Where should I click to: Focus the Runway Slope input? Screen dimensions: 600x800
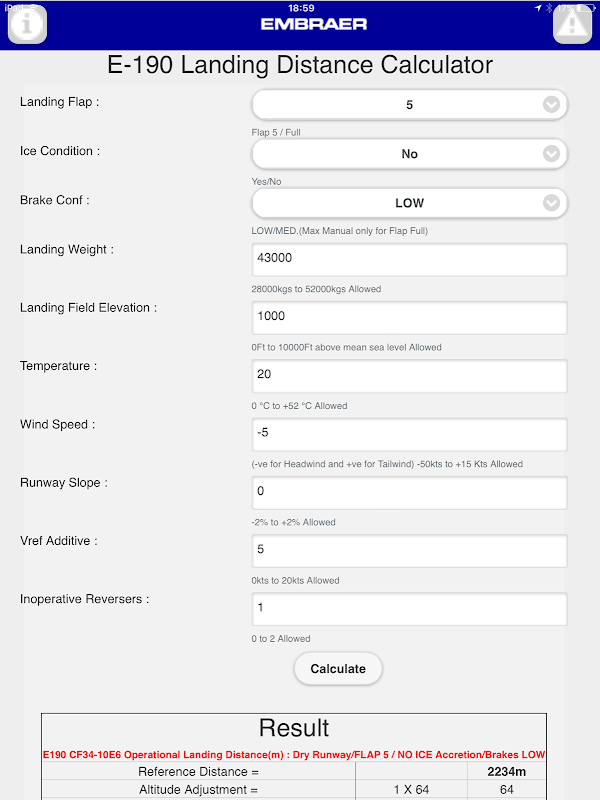coord(409,492)
